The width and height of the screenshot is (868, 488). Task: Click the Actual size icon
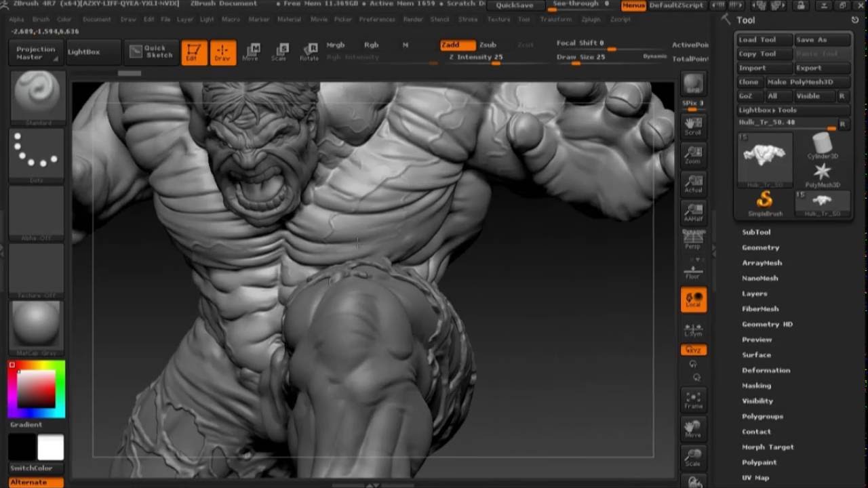(693, 184)
